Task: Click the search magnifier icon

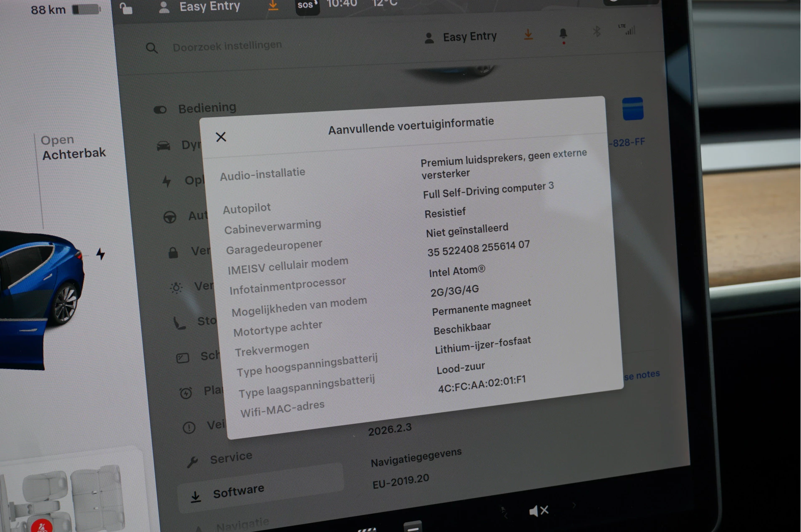Action: (x=151, y=48)
